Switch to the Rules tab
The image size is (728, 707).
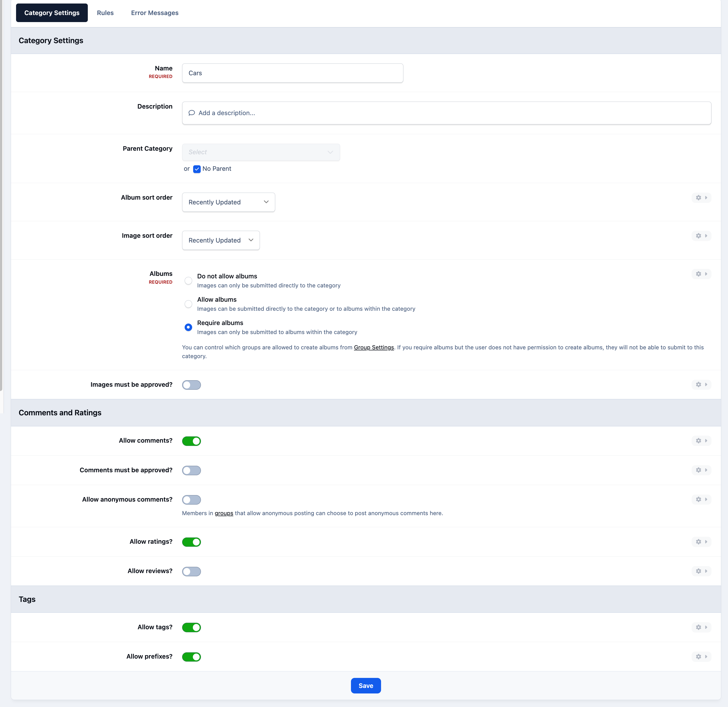point(105,13)
